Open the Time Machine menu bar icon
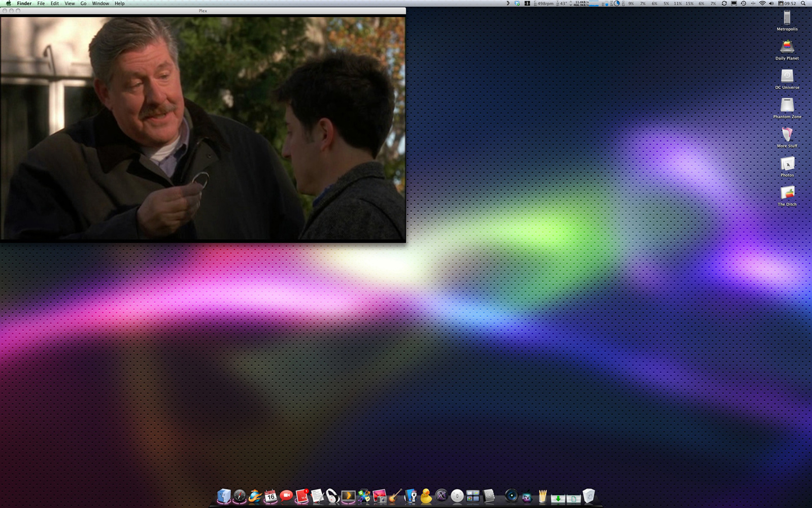Image resolution: width=812 pixels, height=508 pixels. click(743, 4)
